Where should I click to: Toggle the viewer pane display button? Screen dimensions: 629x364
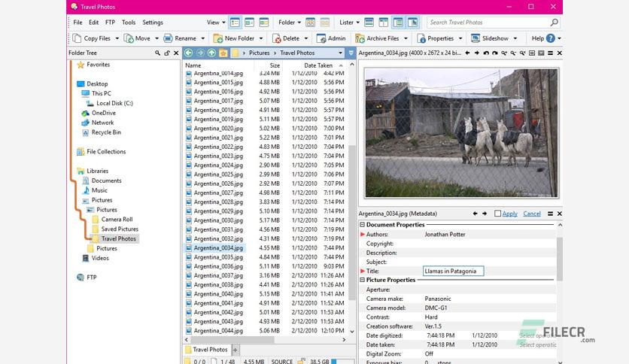pos(412,23)
